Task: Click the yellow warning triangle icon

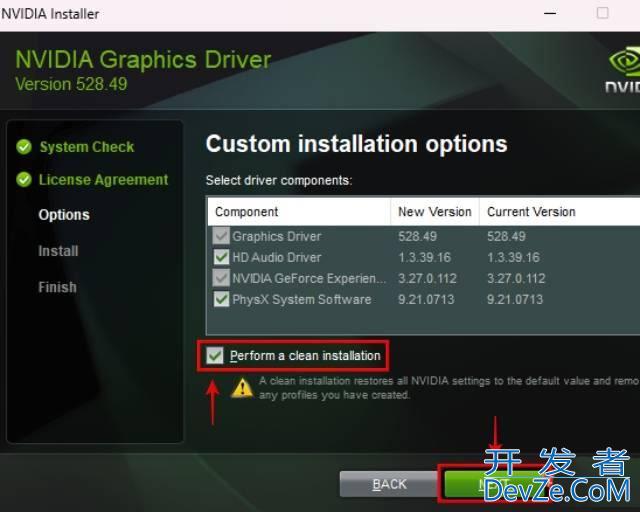Action: click(242, 388)
